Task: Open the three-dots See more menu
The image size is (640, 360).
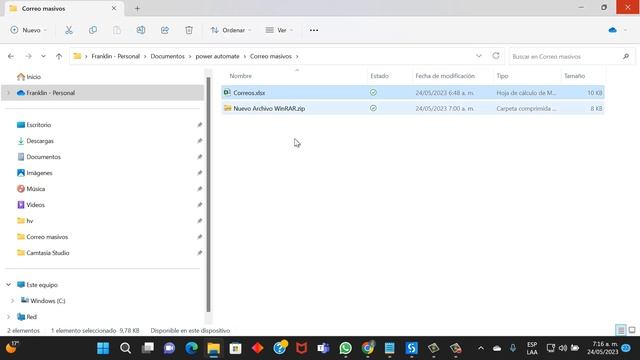Action: point(314,30)
